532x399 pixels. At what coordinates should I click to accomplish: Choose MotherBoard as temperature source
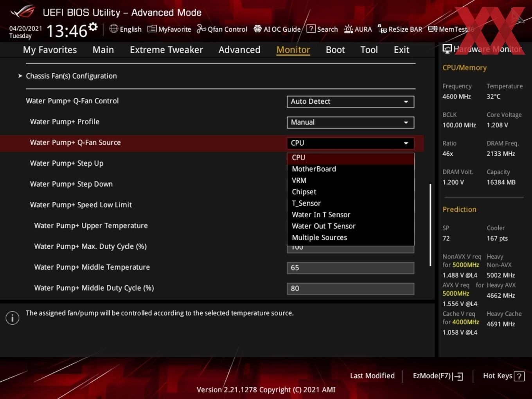point(350,169)
